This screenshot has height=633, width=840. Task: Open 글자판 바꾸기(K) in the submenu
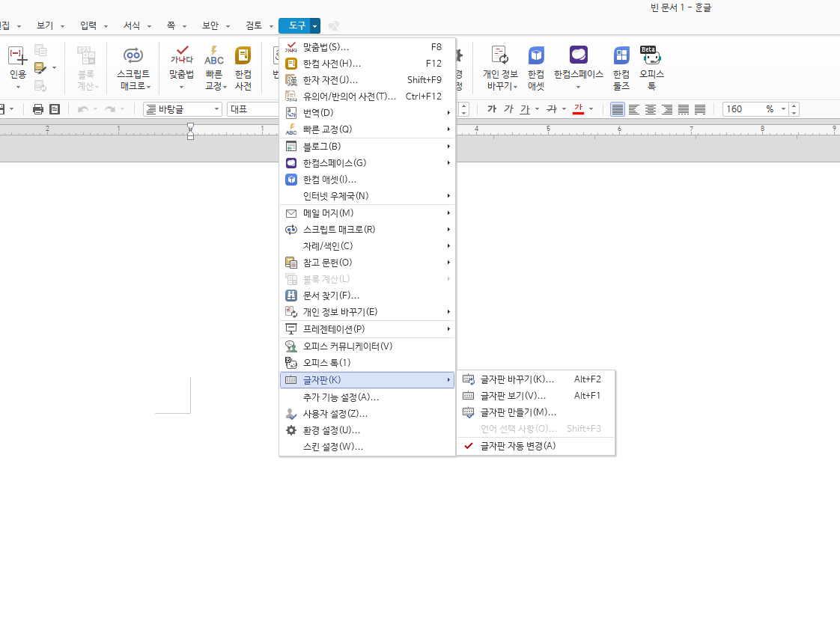pos(536,379)
